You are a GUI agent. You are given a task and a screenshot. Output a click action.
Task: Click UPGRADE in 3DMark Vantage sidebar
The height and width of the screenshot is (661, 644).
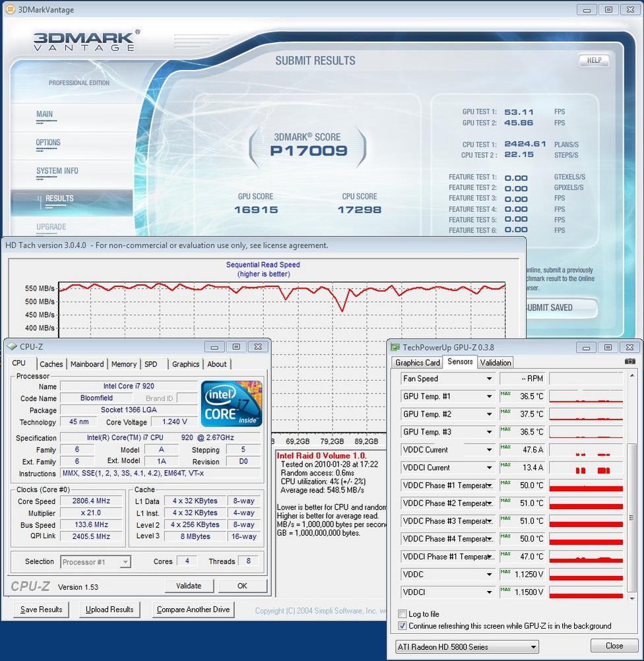click(x=51, y=226)
